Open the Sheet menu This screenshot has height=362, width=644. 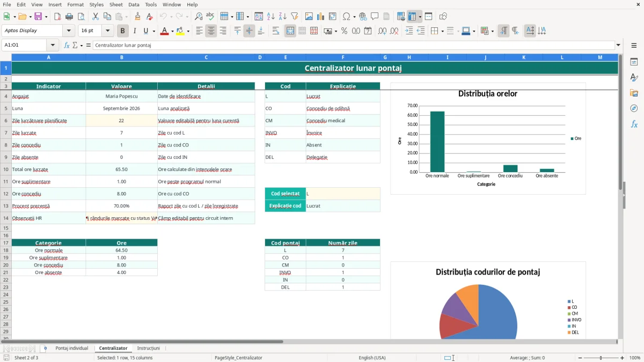tap(116, 4)
